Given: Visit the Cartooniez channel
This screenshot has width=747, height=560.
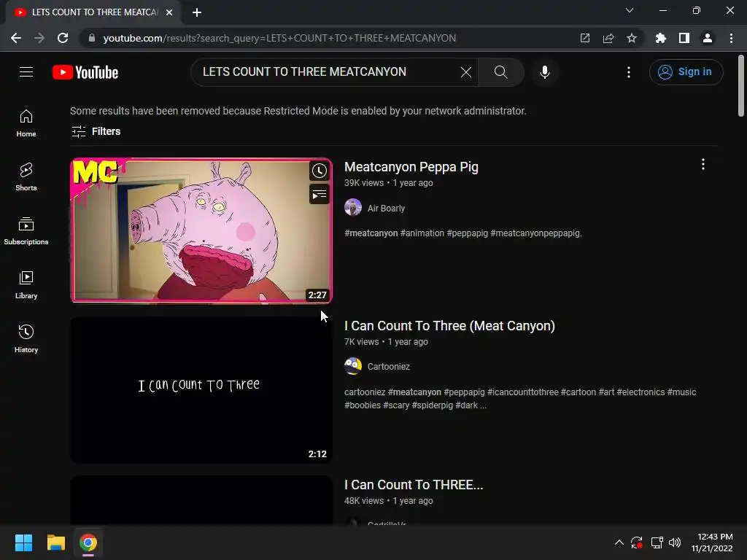Looking at the screenshot, I should click(x=388, y=367).
